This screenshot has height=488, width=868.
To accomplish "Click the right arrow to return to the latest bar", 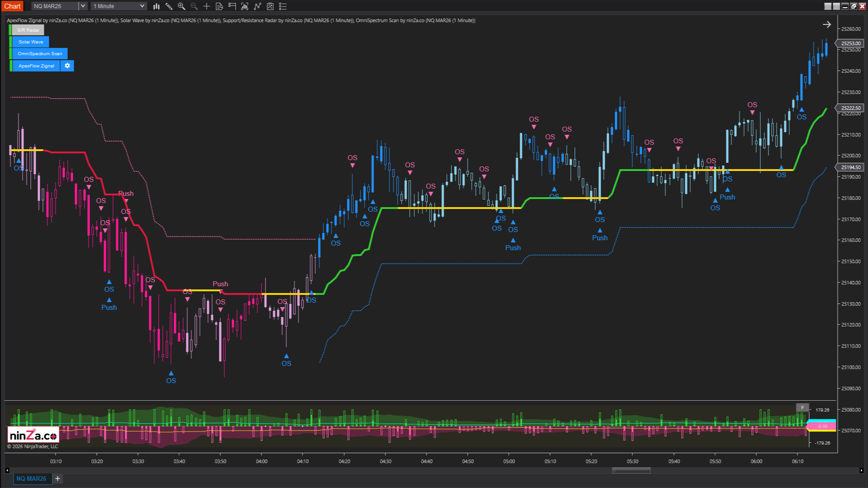I will pos(826,24).
